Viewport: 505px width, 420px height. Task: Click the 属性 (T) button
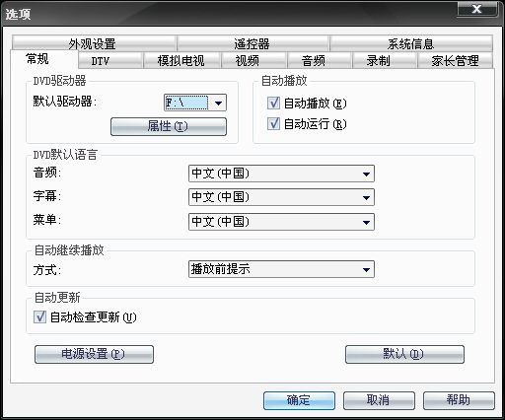point(169,126)
